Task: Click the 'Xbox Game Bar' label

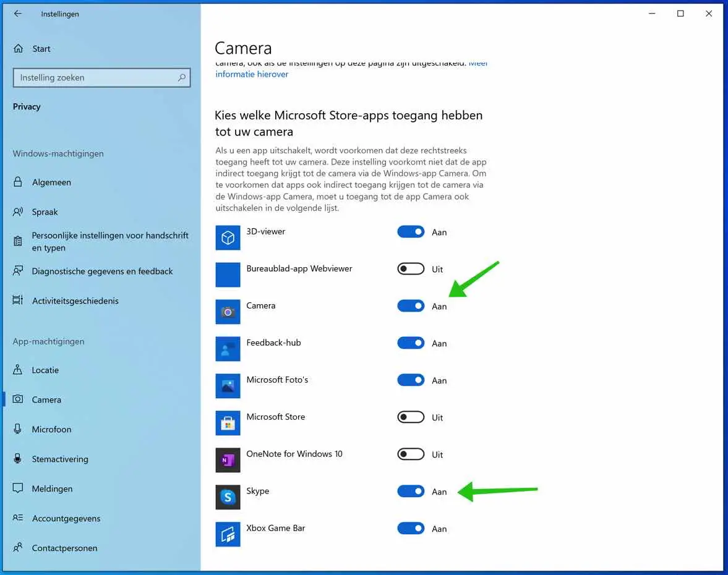Action: pos(275,528)
